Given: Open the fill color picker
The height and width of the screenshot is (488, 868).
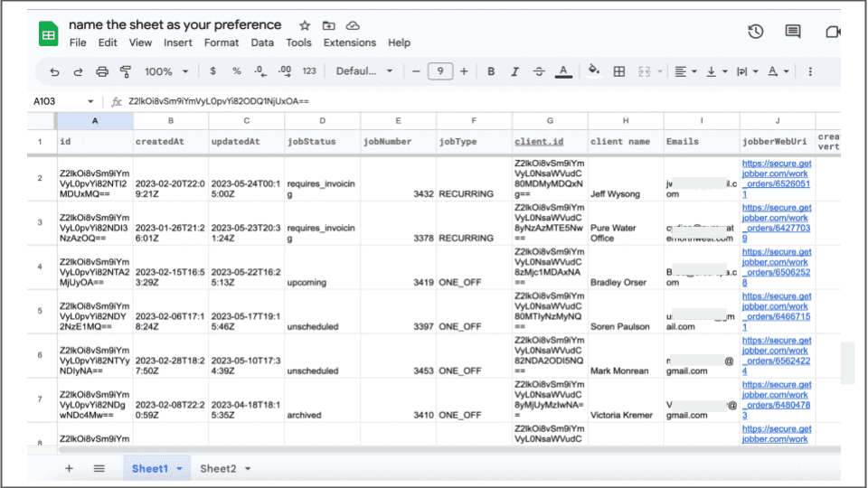Looking at the screenshot, I should click(594, 71).
